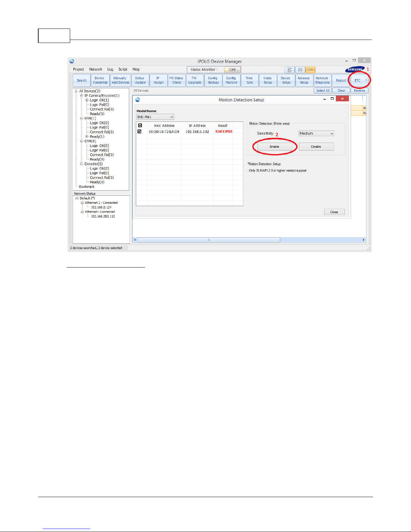
Task: Click the Clear selection button
Action: click(341, 91)
